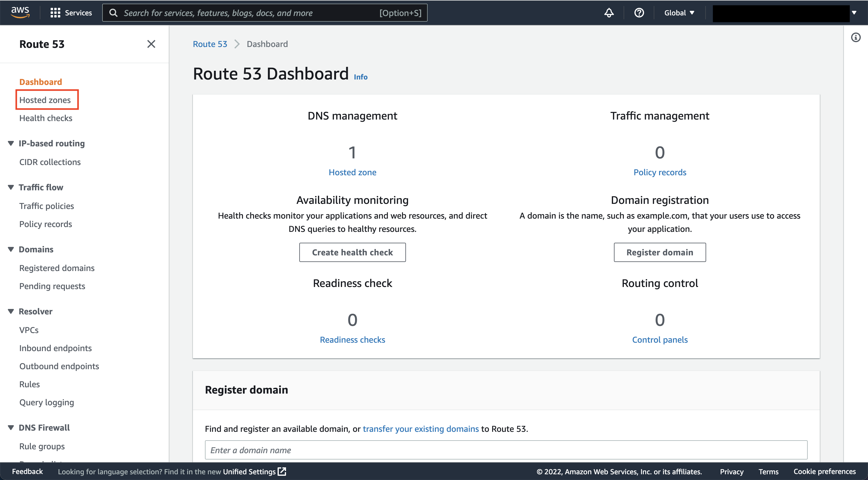868x480 pixels.
Task: Select Health checks in the sidebar
Action: (46, 118)
